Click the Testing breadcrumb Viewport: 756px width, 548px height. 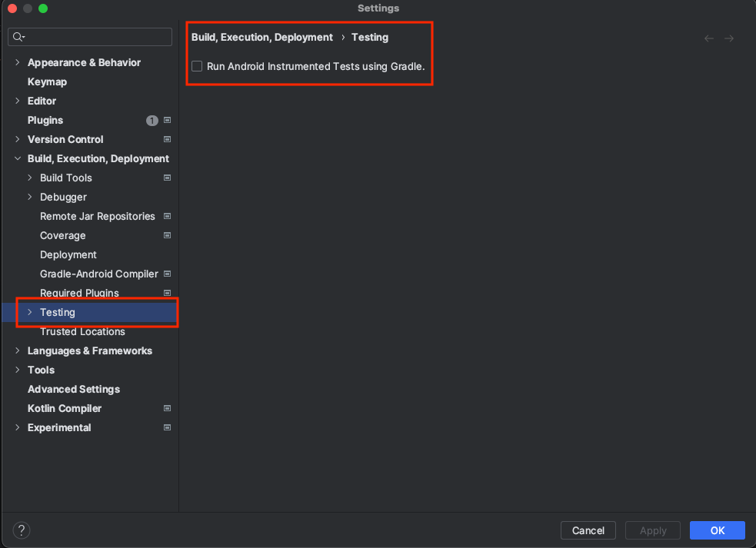369,37
